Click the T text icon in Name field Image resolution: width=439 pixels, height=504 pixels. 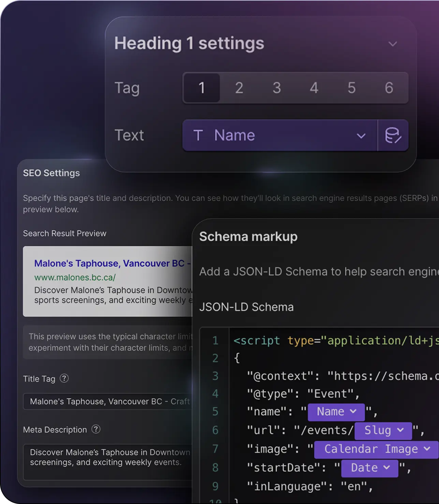click(x=198, y=135)
